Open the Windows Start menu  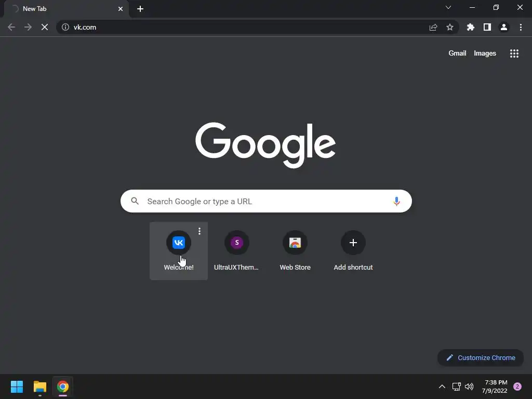click(x=17, y=387)
